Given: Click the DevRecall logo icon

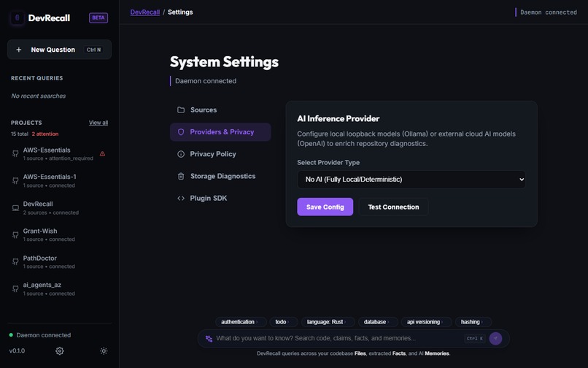Looking at the screenshot, I should [18, 18].
